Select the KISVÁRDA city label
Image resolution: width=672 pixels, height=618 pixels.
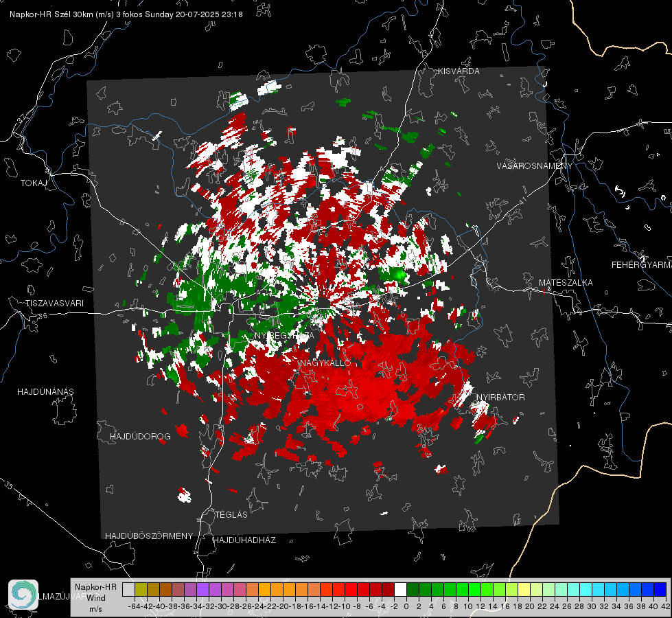point(459,71)
